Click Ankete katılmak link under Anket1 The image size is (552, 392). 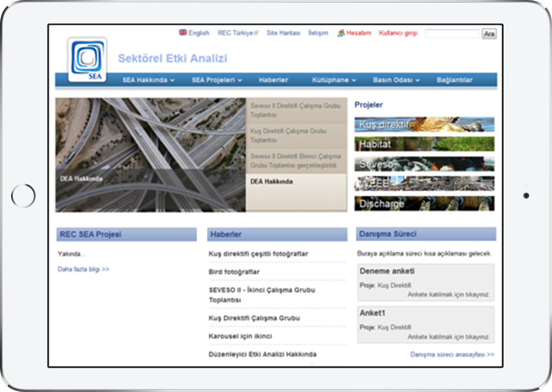(x=449, y=337)
